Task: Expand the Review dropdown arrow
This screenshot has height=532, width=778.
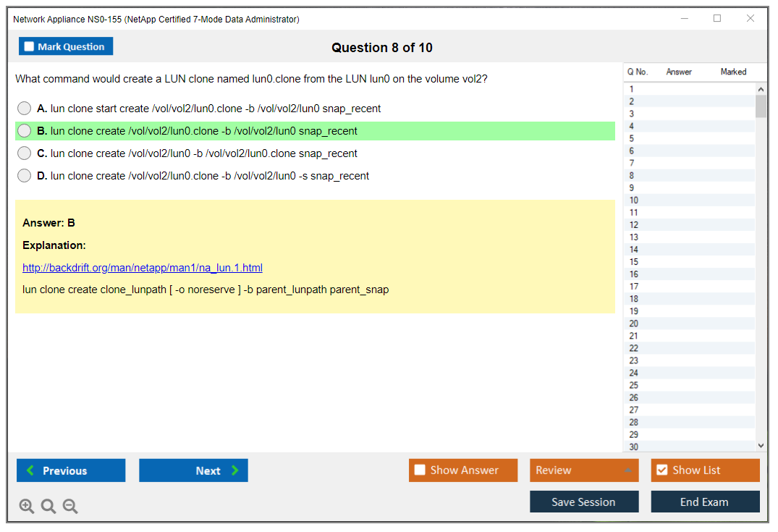Action: [627, 470]
